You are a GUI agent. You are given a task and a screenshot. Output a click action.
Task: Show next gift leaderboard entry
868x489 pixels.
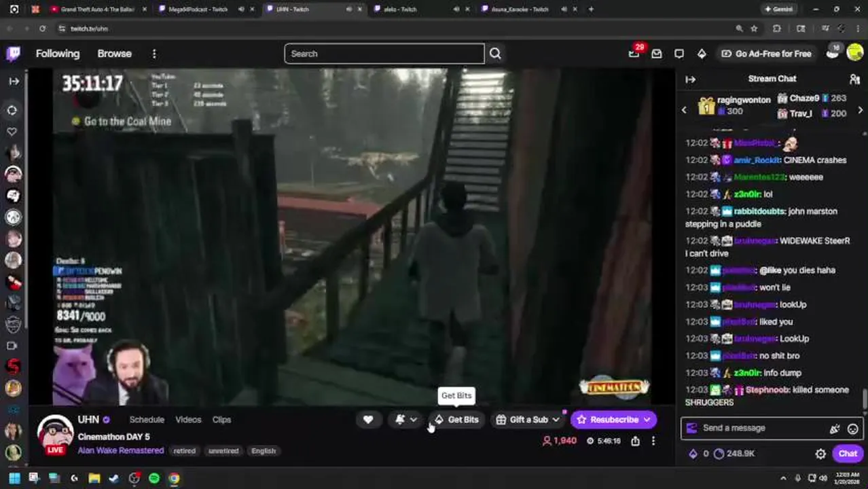tap(861, 110)
